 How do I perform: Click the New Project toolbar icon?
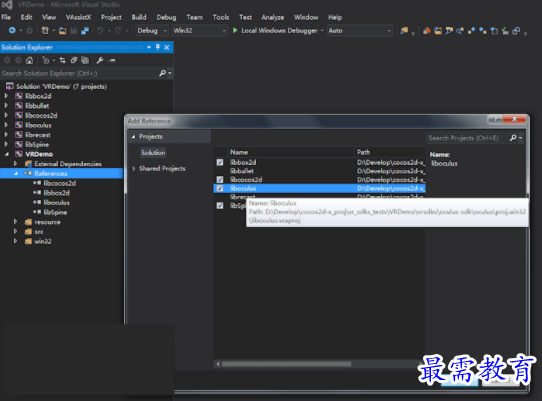coord(45,31)
